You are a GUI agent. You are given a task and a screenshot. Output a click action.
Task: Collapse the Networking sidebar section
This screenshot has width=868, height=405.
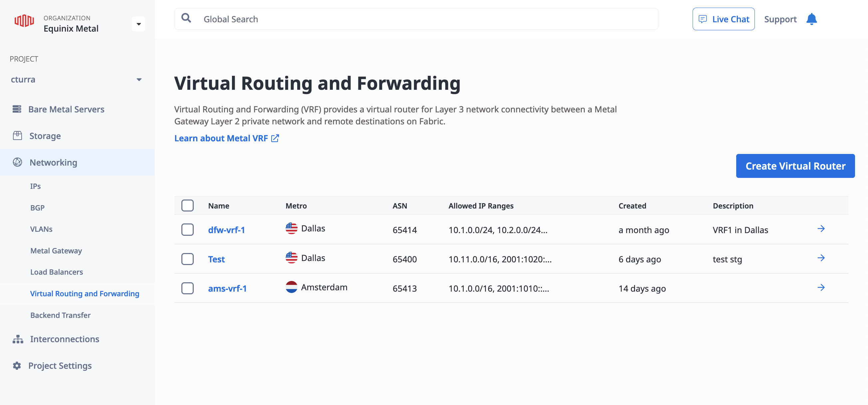(53, 162)
